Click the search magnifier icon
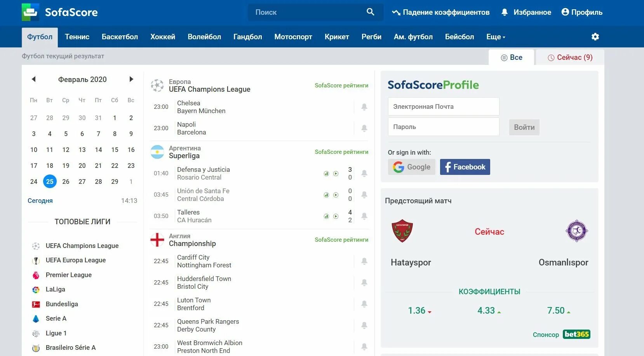 371,12
